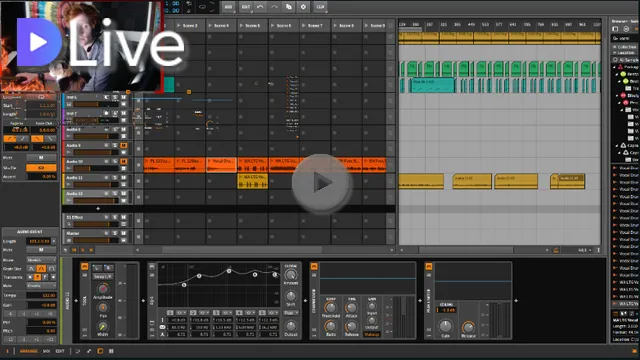
Task: Click the undo arrow in top toolbar
Action: tap(260, 7)
